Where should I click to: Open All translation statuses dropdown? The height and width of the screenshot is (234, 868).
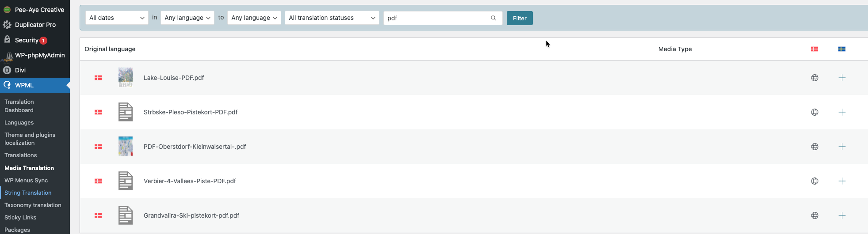tap(332, 18)
